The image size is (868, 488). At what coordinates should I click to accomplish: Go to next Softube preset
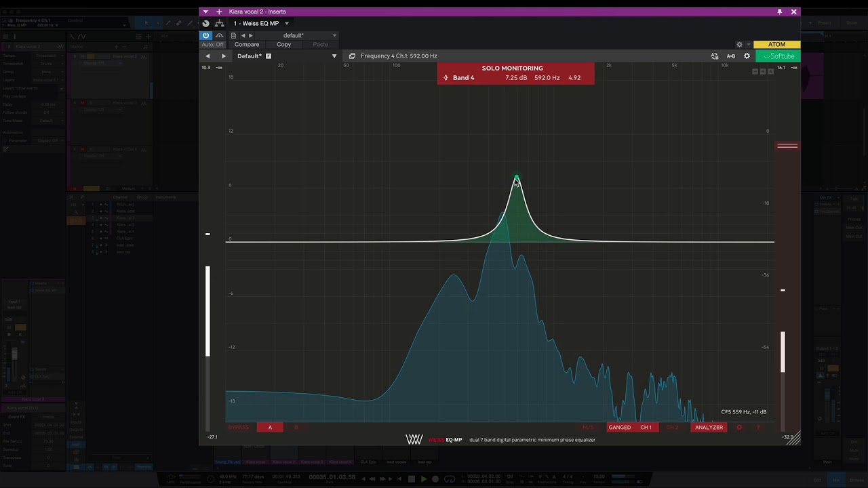click(224, 56)
